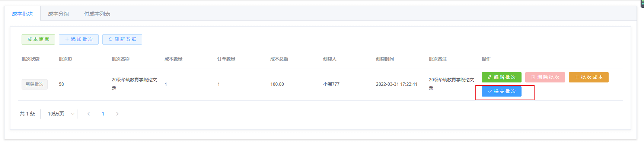
Task: Open the 成本数量 link value 1
Action: [166, 84]
